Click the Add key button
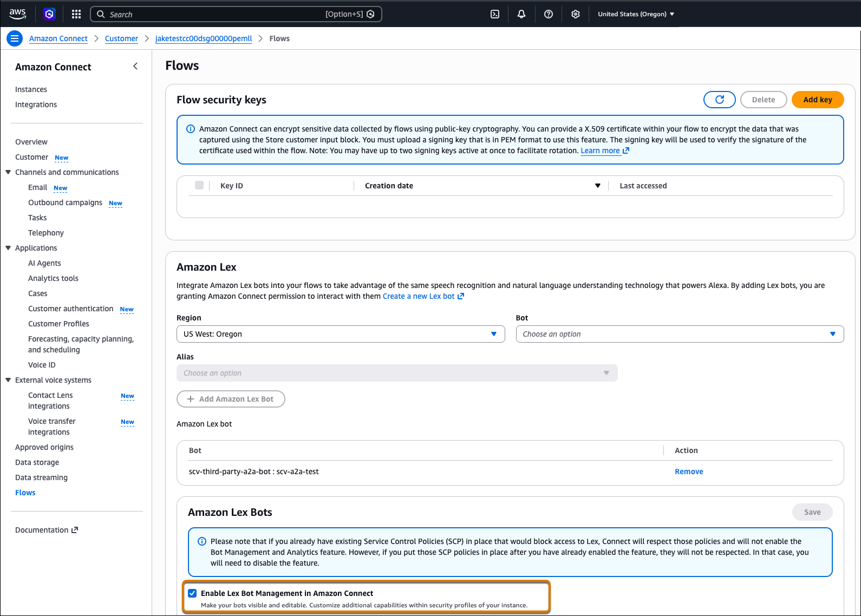 818,100
